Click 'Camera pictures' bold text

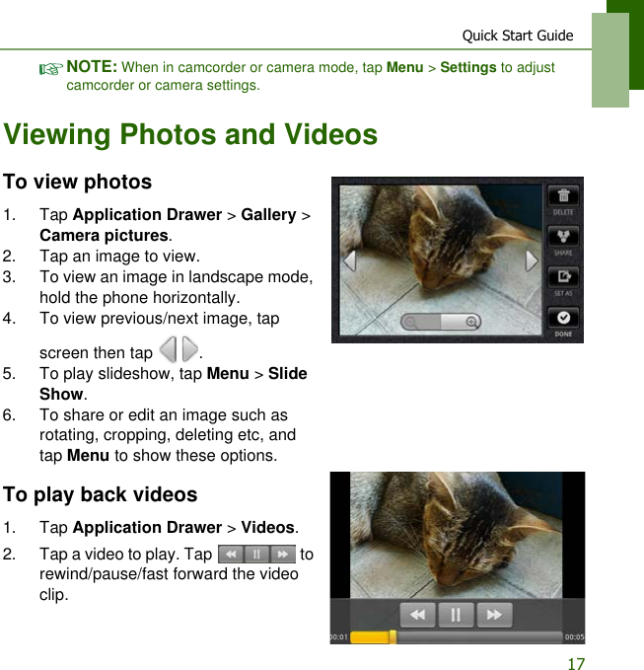pos(105,236)
